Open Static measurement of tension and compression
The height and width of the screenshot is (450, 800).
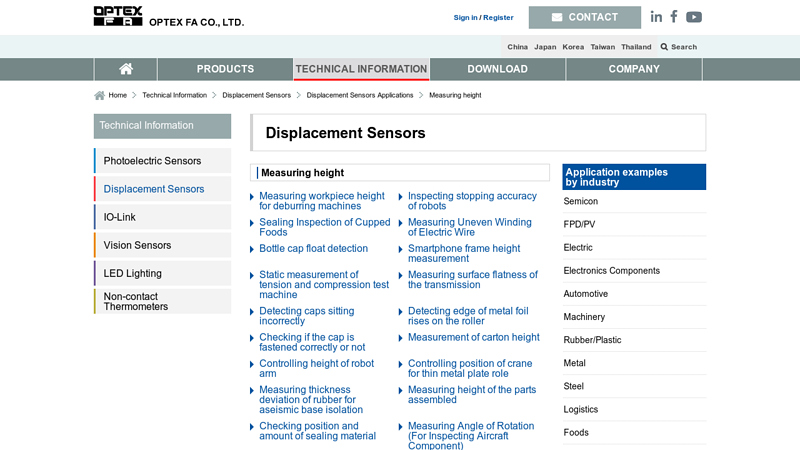click(x=324, y=285)
